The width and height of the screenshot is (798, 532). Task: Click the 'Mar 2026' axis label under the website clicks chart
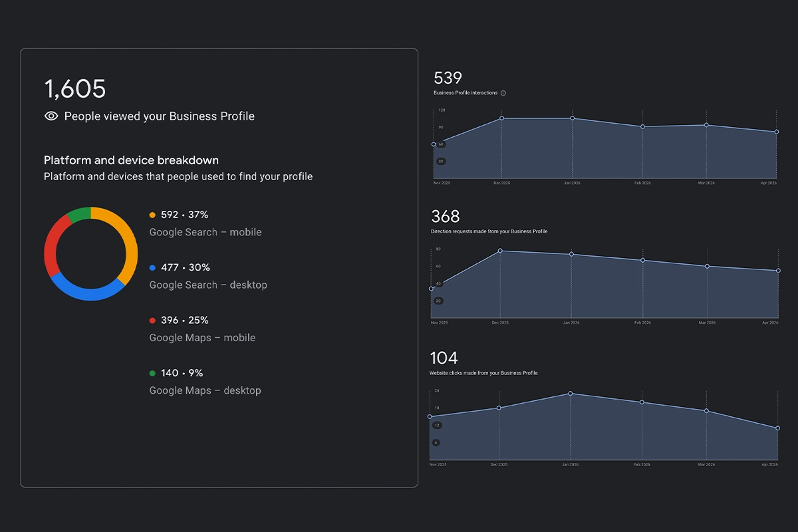click(x=706, y=464)
